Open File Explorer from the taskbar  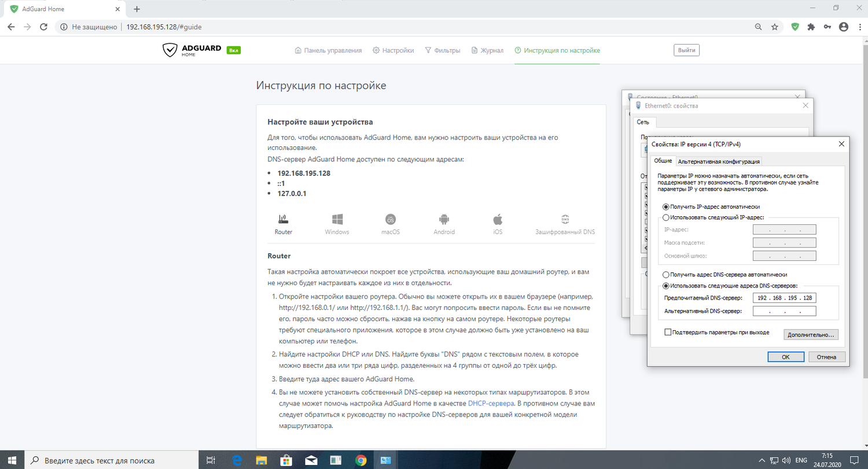262,460
